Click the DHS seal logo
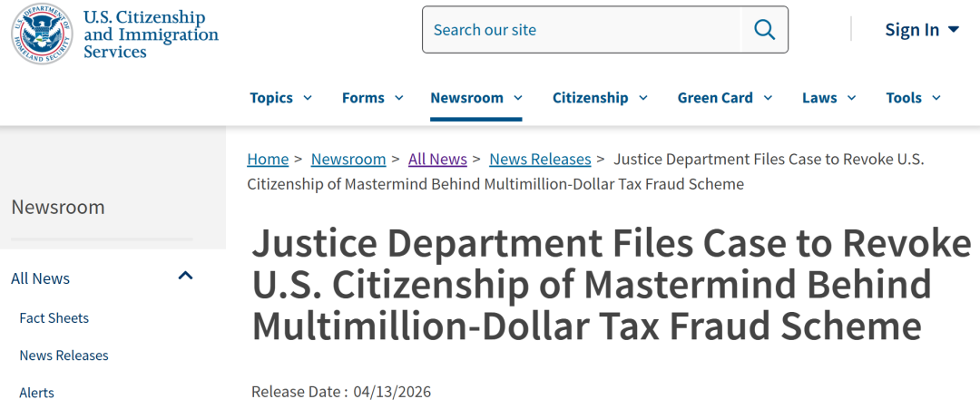980x409 pixels. coord(42,34)
